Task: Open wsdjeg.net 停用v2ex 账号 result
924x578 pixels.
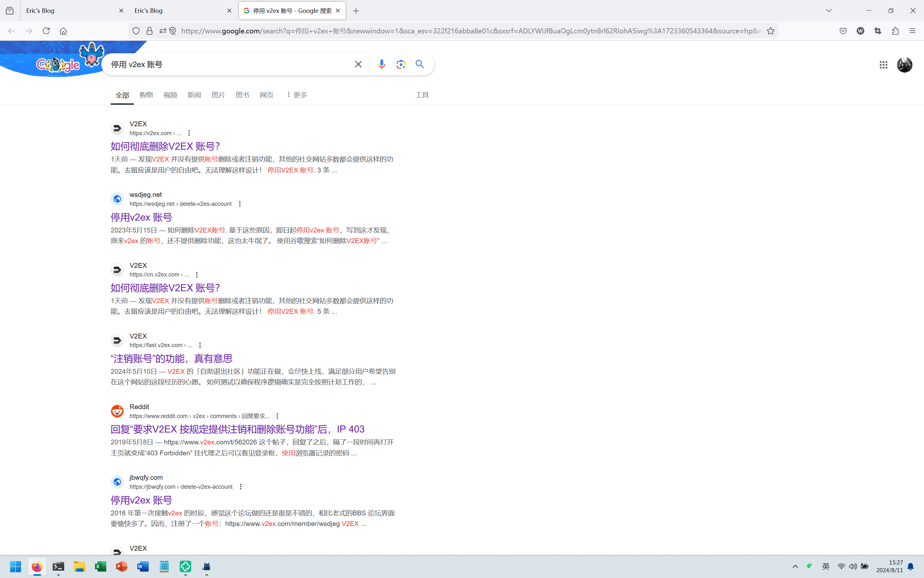Action: point(141,217)
